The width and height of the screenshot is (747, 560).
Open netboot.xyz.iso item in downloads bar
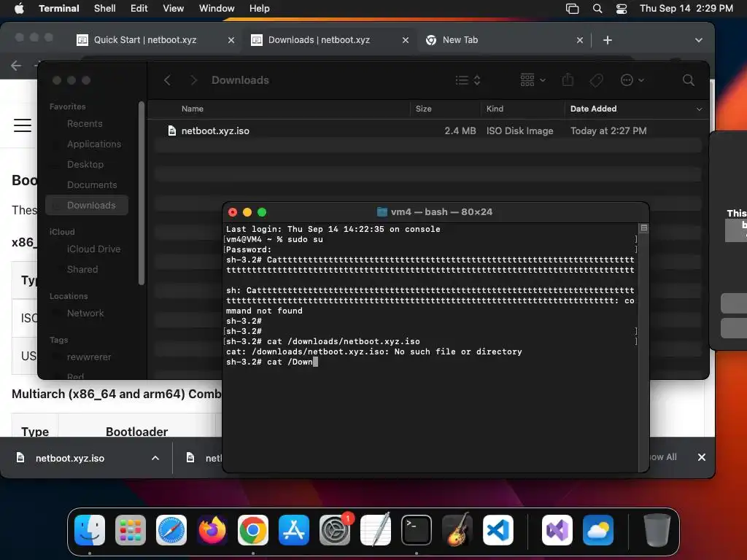70,458
